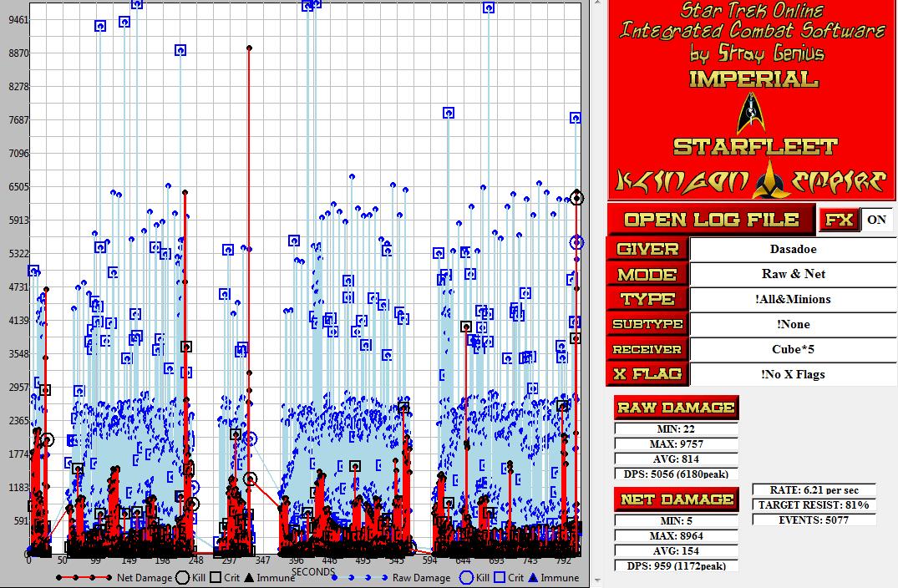Click the OPEN LOG FILE button

pyautogui.click(x=711, y=220)
